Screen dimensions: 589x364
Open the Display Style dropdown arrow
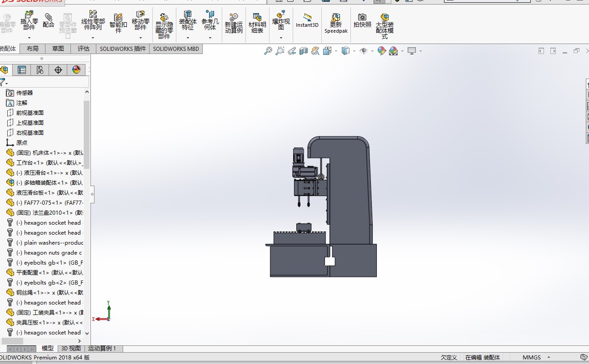[x=354, y=51]
